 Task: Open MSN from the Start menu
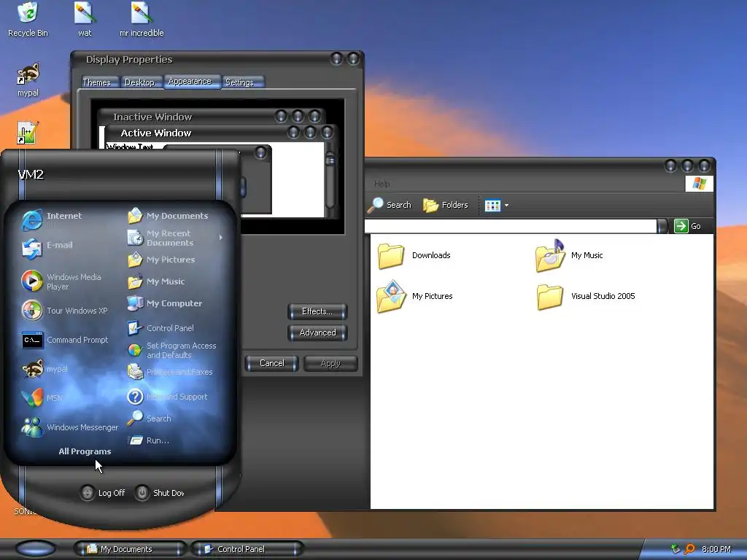coord(42,398)
